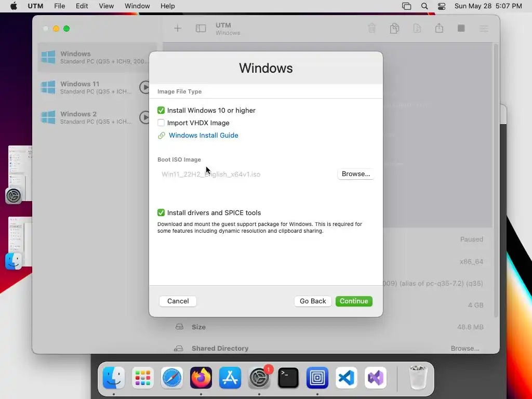Screen dimensions: 532x399
Task: Click the share icon in UTM toolbar
Action: (x=439, y=28)
